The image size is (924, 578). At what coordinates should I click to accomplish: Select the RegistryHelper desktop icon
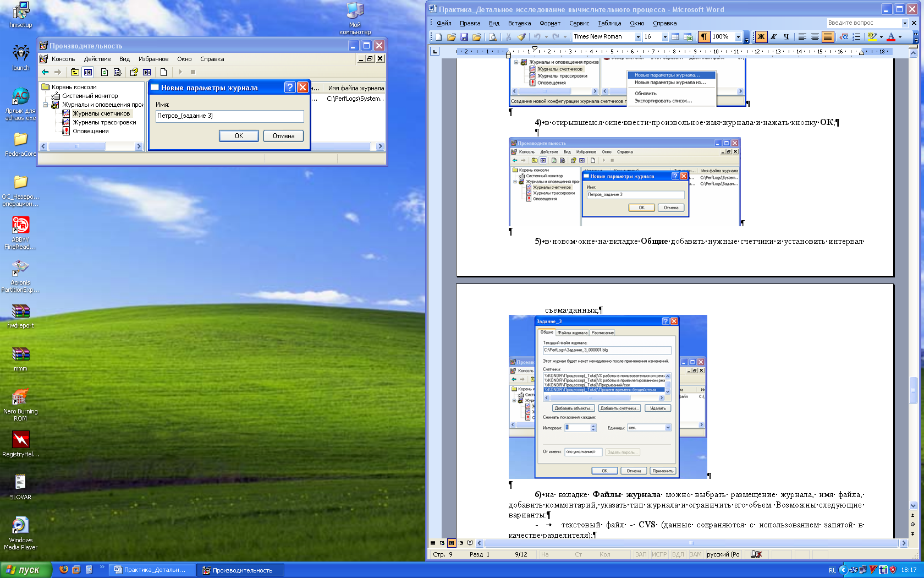[x=20, y=444]
